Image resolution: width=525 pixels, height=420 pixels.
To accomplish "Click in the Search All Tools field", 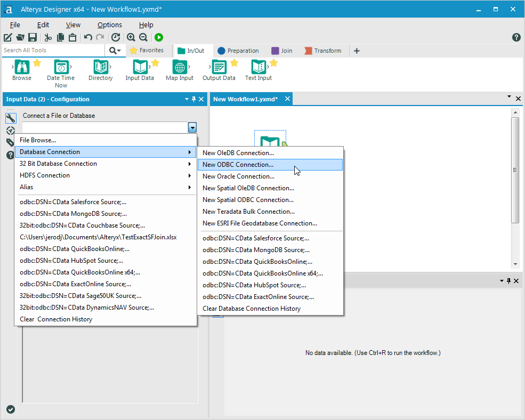I will pyautogui.click(x=54, y=50).
